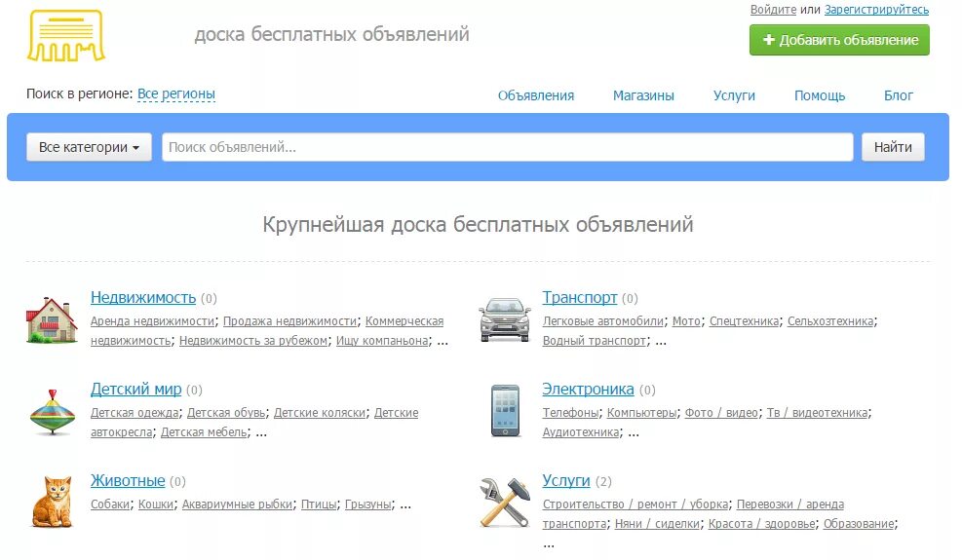Open the Войдите login link
The width and height of the screenshot is (962, 560).
pyautogui.click(x=773, y=10)
